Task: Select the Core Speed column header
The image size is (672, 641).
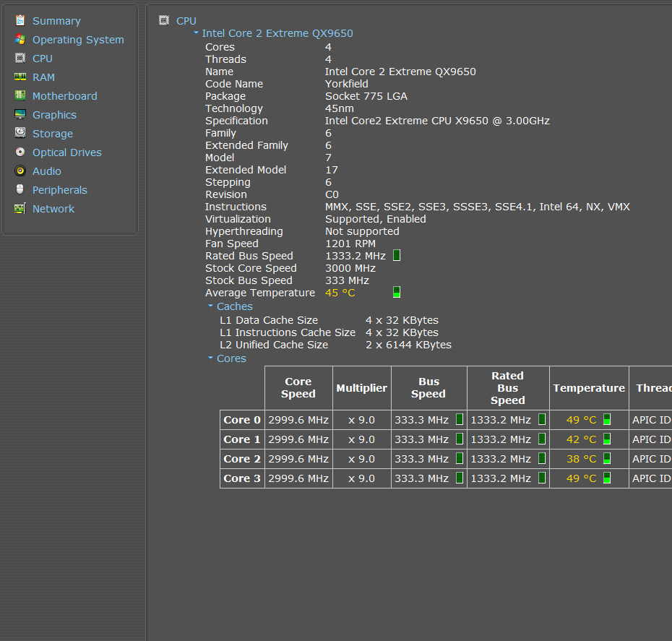Action: (298, 388)
